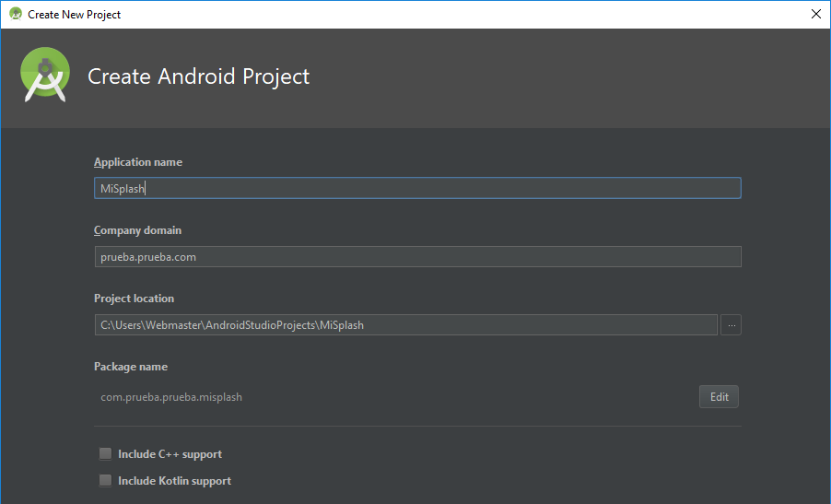Click the Create New Project window title
831x504 pixels.
coord(75,15)
